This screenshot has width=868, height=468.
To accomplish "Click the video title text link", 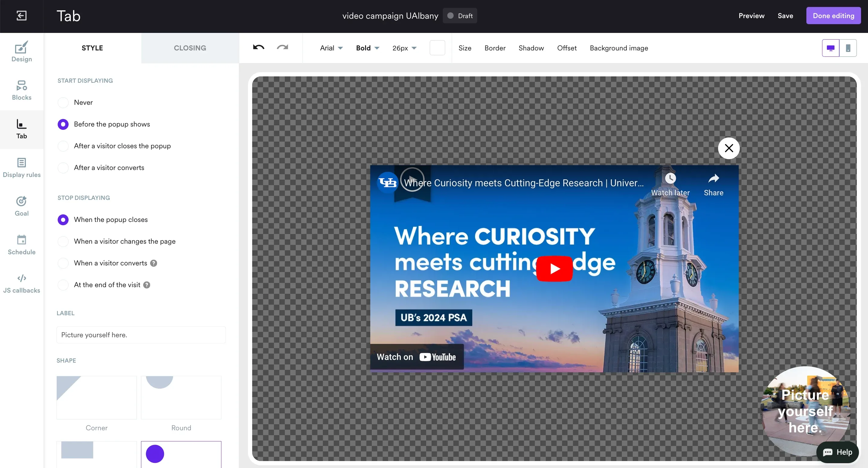I will pos(524,183).
